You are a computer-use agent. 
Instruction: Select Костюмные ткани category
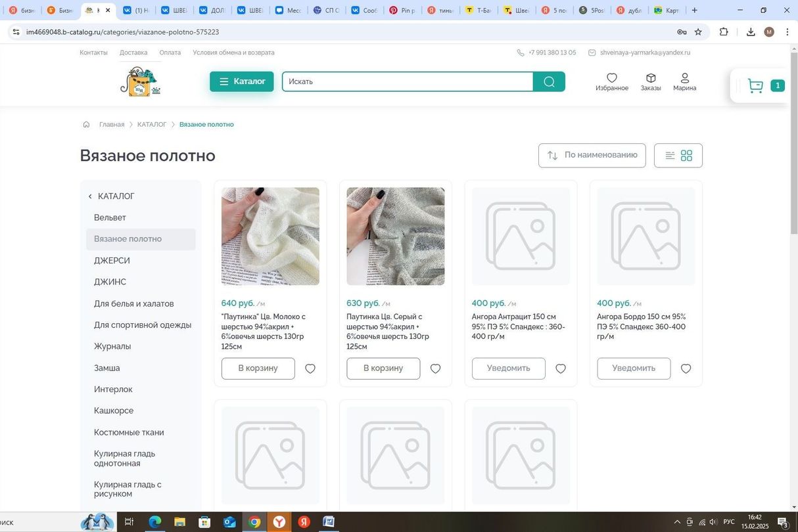(129, 432)
